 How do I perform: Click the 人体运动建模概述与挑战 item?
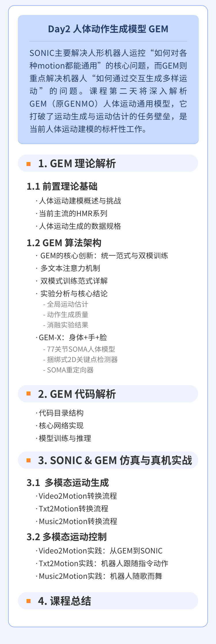coord(80,201)
